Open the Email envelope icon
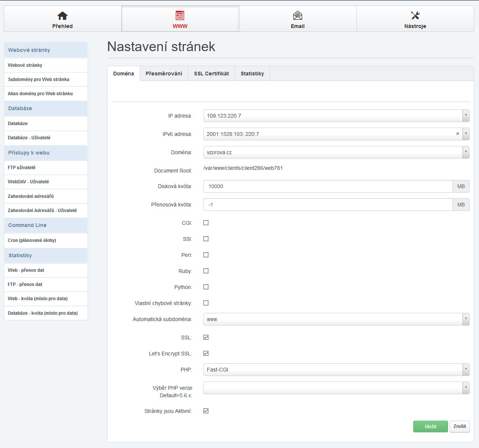The height and width of the screenshot is (448, 479). [x=298, y=16]
